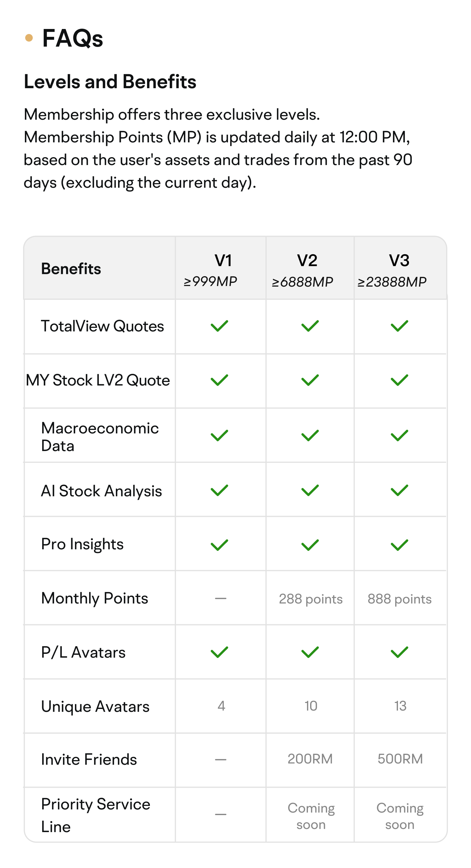
Task: Click the orange bullet beside FAQs
Action: pos(29,38)
